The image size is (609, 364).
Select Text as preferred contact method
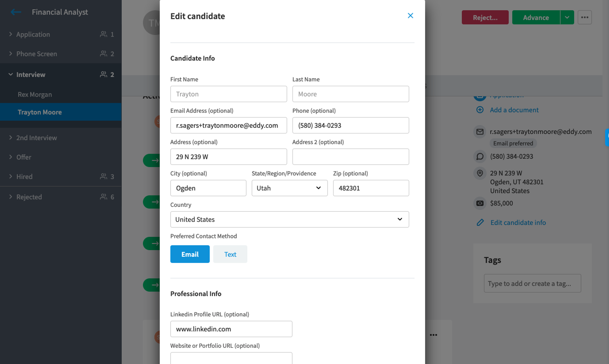pyautogui.click(x=230, y=254)
